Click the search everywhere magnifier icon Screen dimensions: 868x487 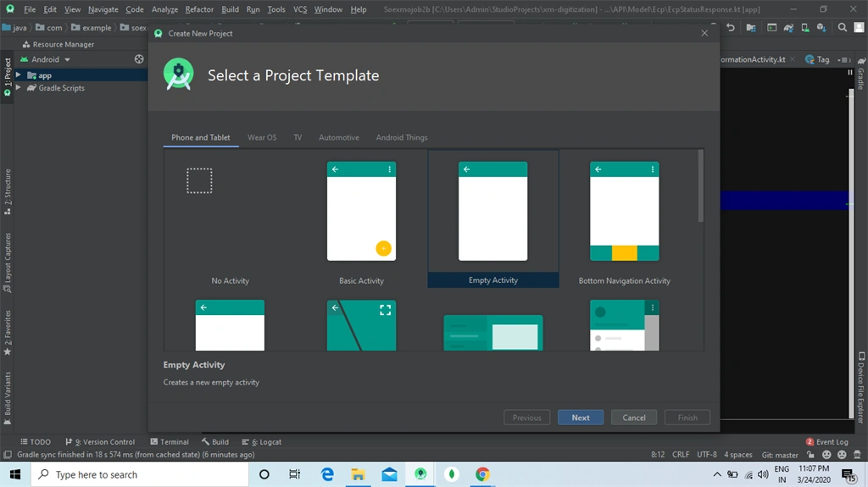pos(842,27)
